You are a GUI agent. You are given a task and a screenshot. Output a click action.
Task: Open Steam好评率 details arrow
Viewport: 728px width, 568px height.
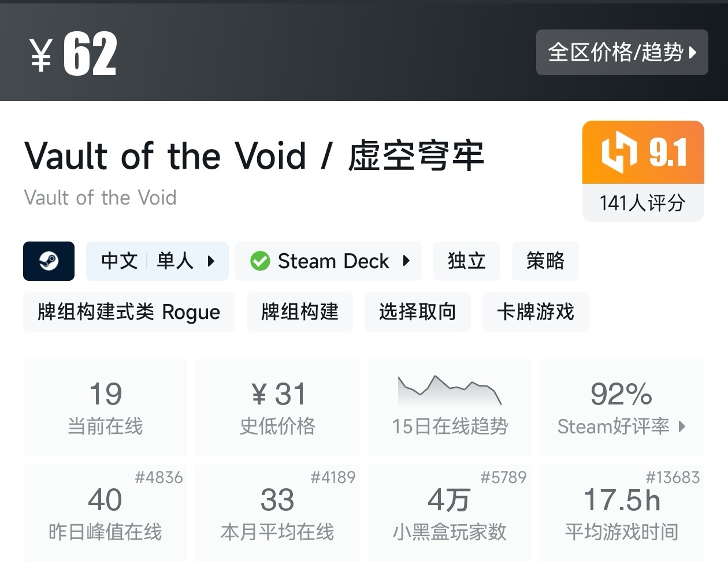click(682, 426)
